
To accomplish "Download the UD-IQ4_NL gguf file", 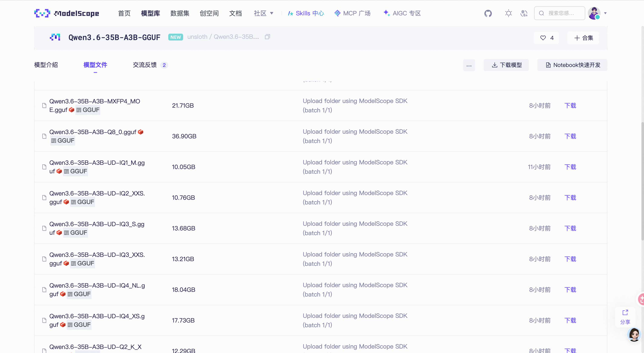I will coord(570,290).
